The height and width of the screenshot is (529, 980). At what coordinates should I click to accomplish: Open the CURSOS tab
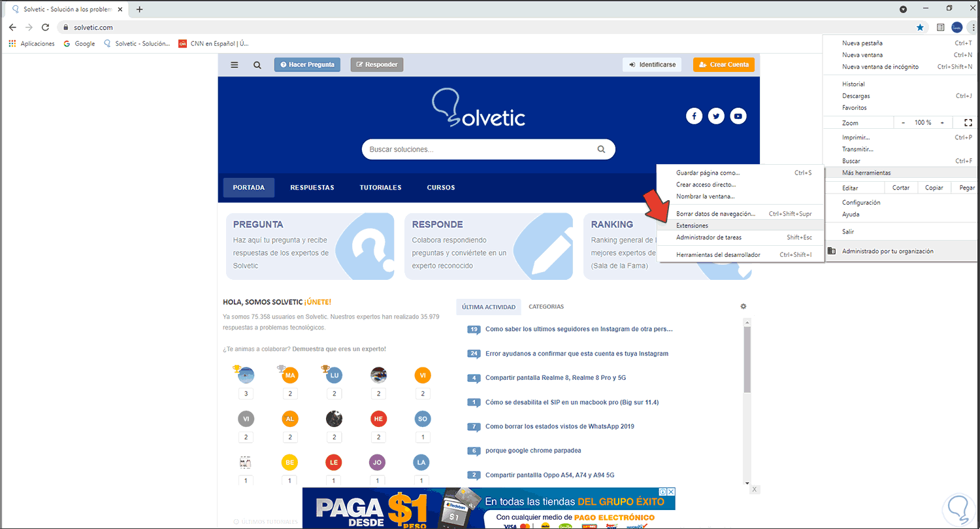441,188
